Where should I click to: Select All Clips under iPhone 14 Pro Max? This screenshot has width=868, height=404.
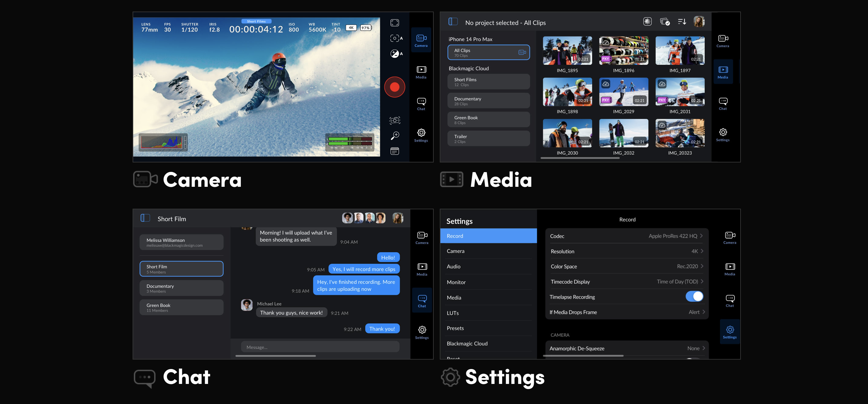[x=488, y=52]
